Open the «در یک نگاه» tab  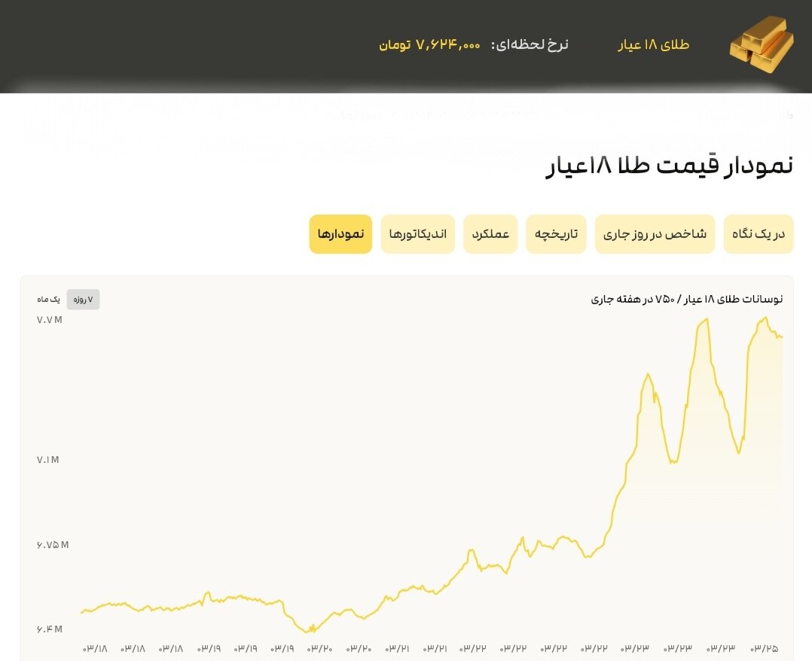(x=759, y=233)
